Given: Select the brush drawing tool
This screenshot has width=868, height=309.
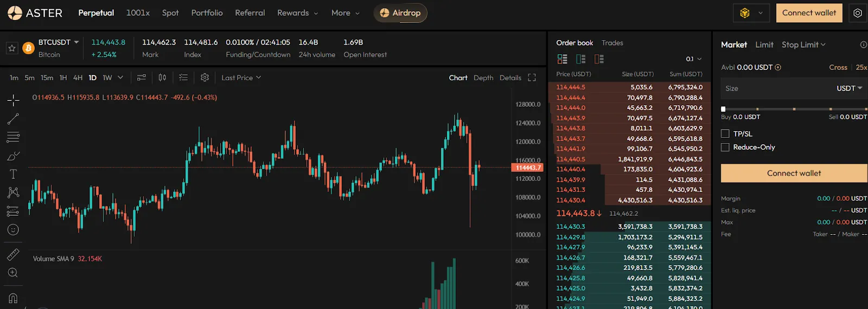Looking at the screenshot, I should [x=13, y=156].
